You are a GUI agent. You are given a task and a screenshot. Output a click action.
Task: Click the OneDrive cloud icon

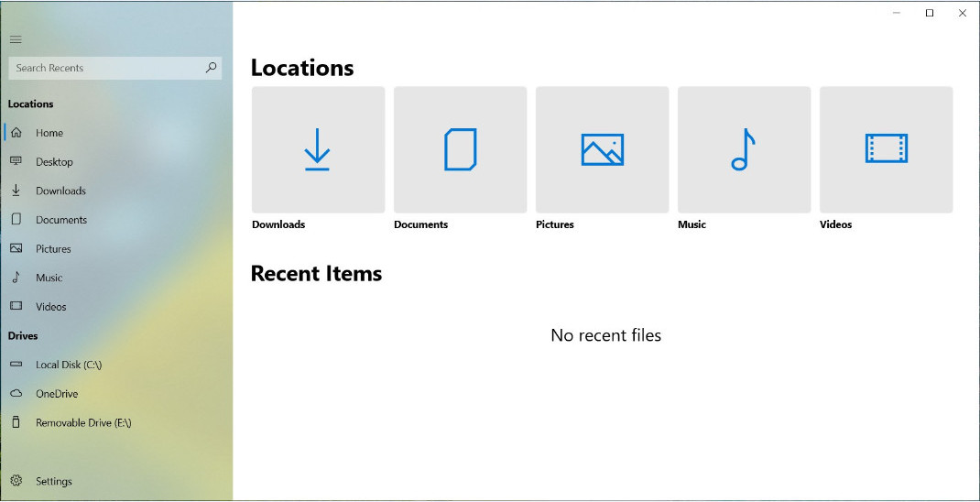(x=16, y=393)
